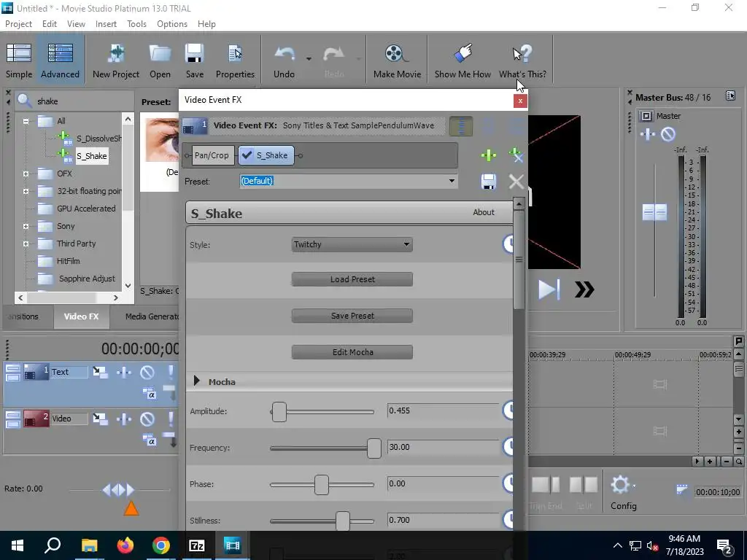Image resolution: width=747 pixels, height=560 pixels.
Task: Save the FX preset with disk icon
Action: (x=488, y=182)
